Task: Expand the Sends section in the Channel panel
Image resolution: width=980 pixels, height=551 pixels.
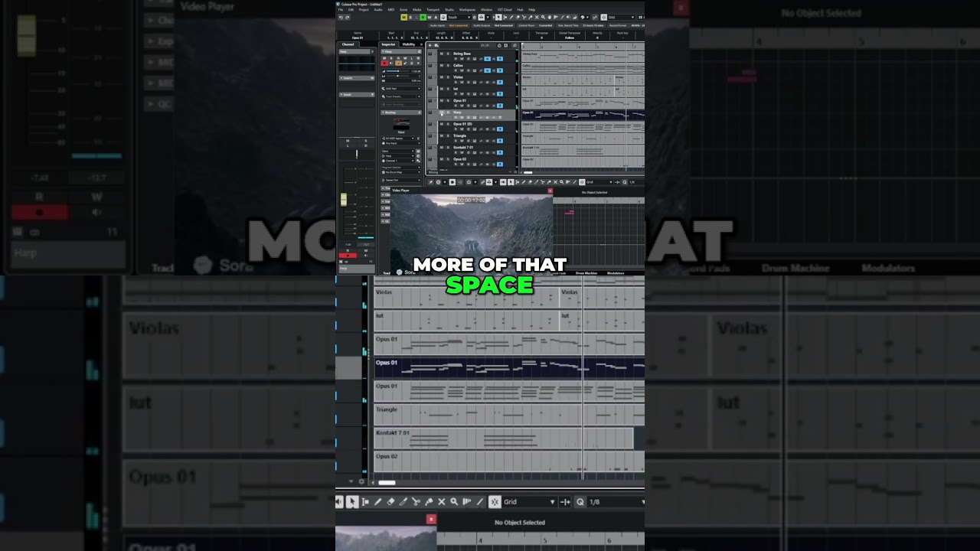Action: (x=357, y=94)
